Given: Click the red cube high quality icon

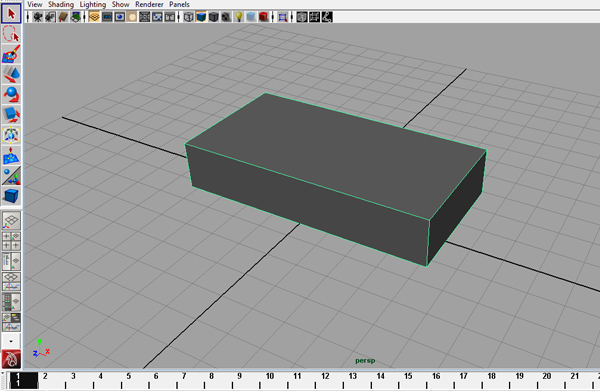Looking at the screenshot, I should coord(264,17).
